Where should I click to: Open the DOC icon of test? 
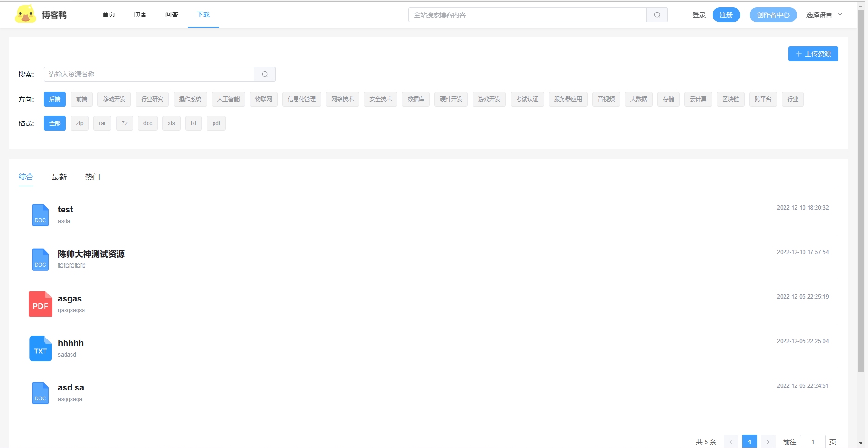click(40, 215)
